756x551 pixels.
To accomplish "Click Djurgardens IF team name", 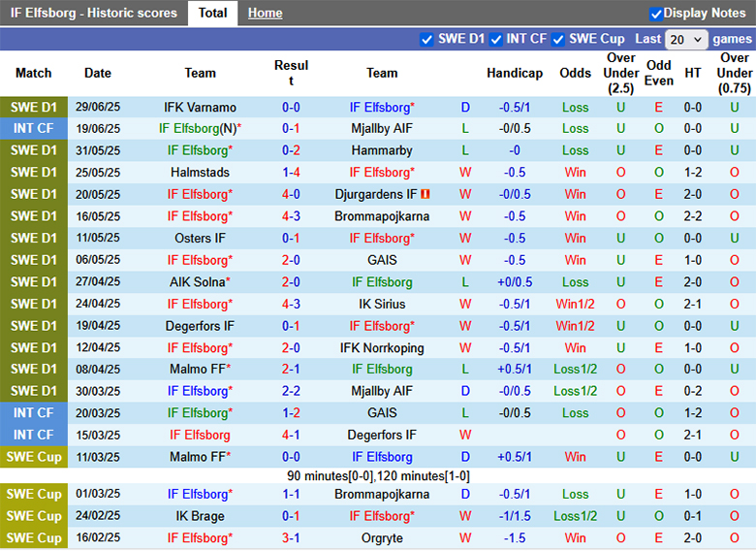I will [376, 194].
